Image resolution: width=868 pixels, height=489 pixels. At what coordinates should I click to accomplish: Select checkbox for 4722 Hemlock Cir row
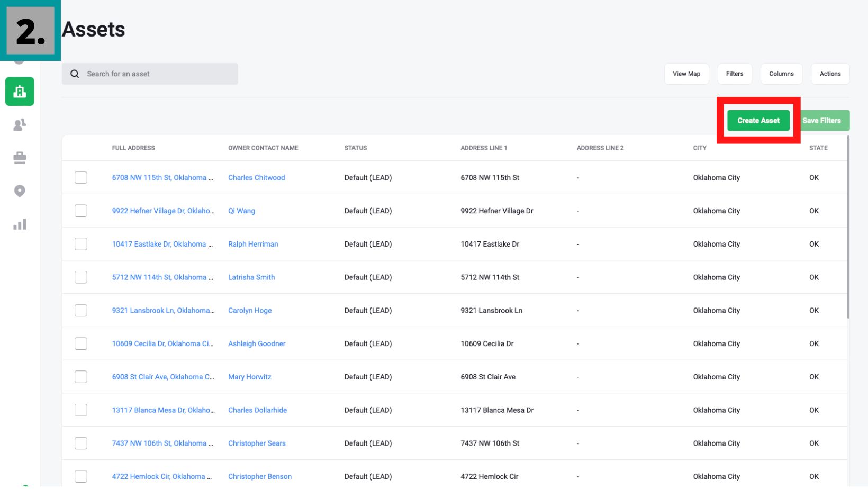[x=81, y=476]
